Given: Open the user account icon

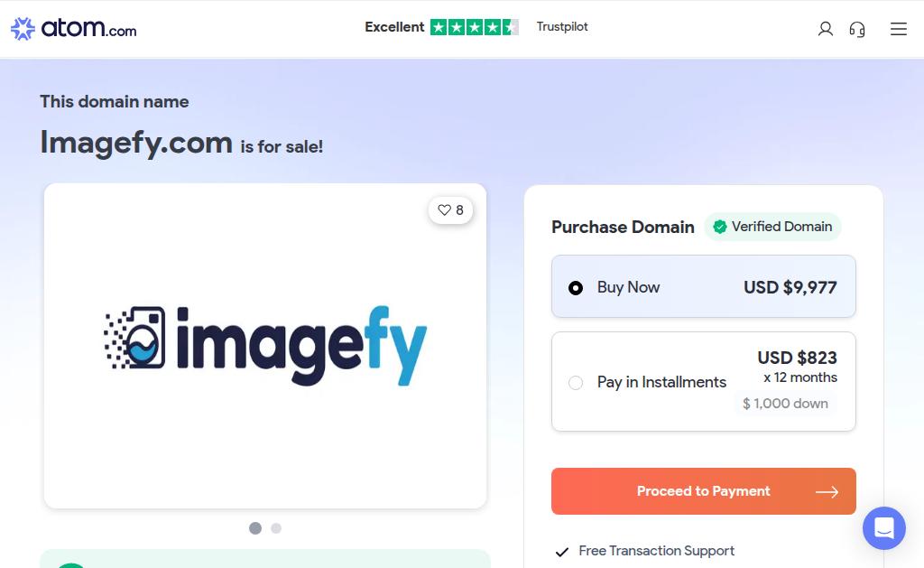Looking at the screenshot, I should point(825,29).
